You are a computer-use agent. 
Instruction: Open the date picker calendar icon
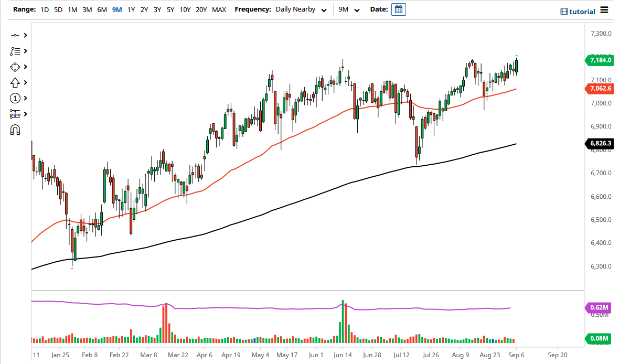[x=398, y=9]
